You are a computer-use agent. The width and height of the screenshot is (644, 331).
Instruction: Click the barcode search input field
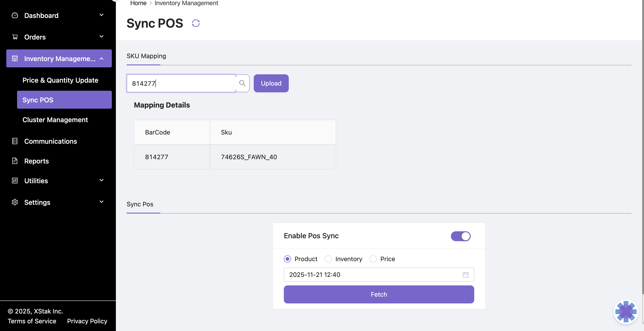pos(181,83)
